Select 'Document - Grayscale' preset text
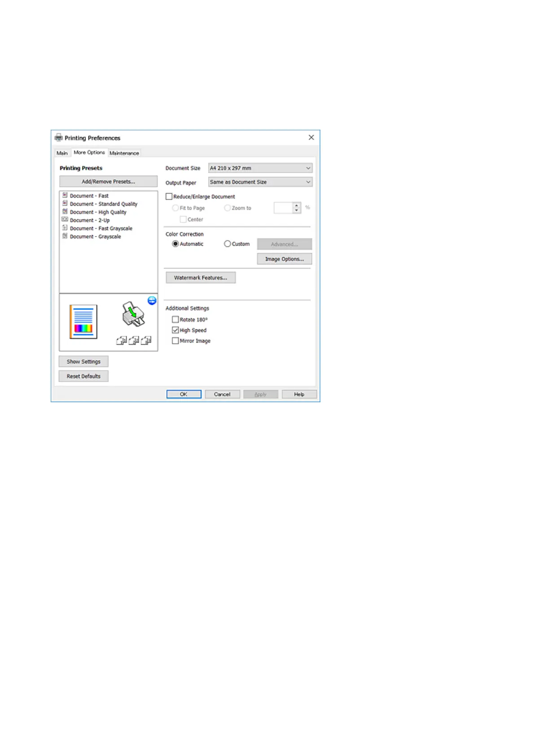Screen dimensions: 534x756 pos(96,236)
